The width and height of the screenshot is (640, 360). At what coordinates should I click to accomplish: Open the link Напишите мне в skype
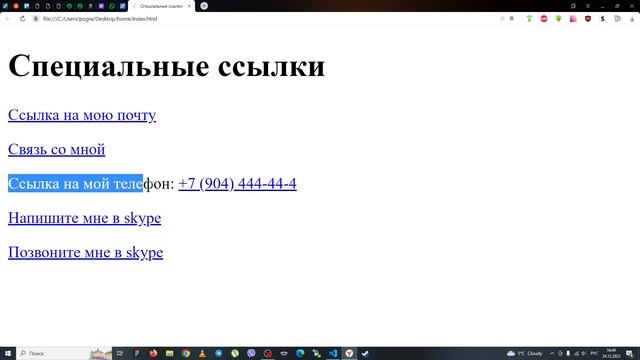[84, 218]
